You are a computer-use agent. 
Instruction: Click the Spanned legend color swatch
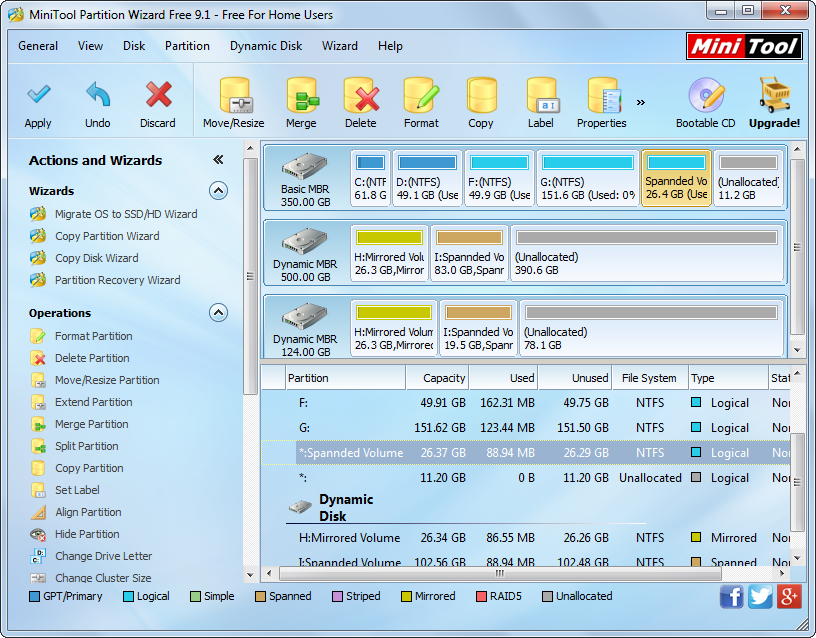point(260,596)
